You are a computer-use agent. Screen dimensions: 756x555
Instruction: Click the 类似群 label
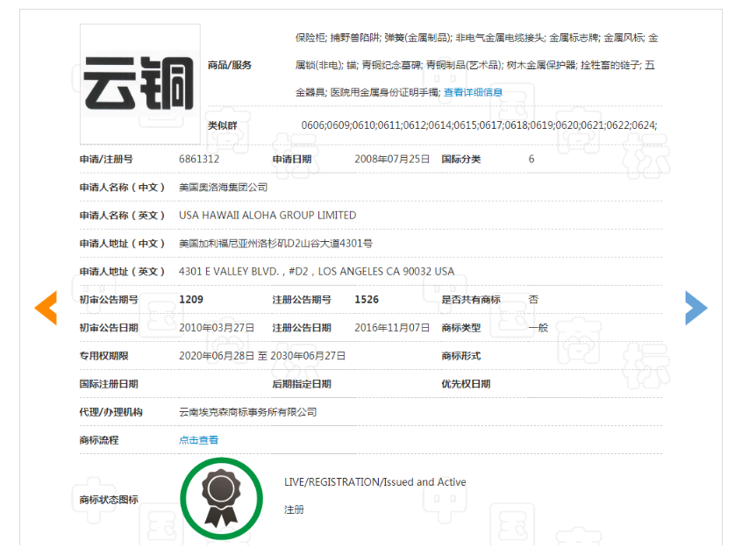[222, 125]
